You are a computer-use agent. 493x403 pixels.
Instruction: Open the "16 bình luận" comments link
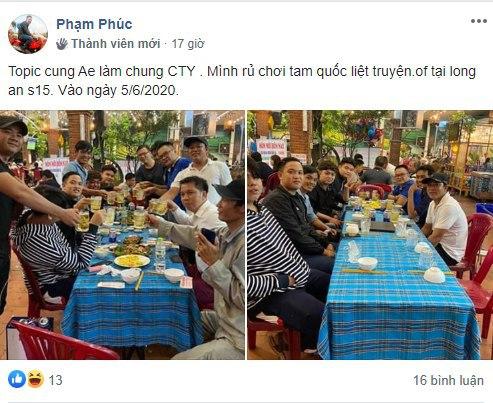pos(448,380)
